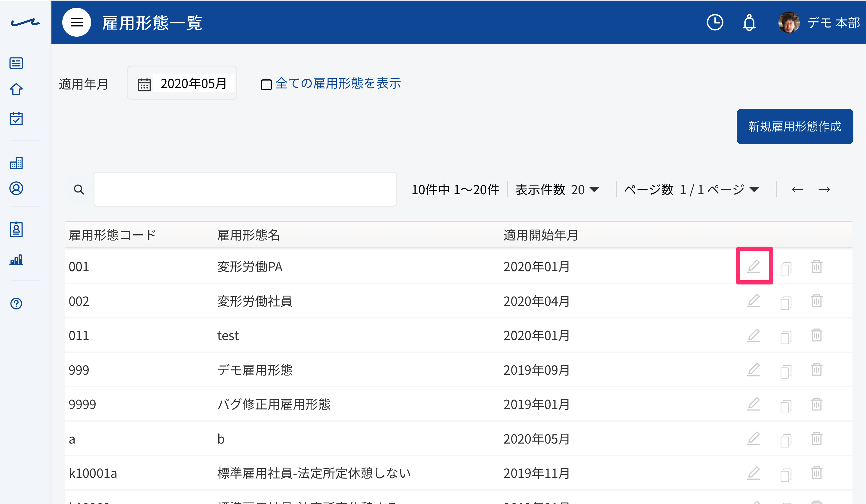This screenshot has width=866, height=504.
Task: Go to previous page arrow
Action: click(797, 189)
